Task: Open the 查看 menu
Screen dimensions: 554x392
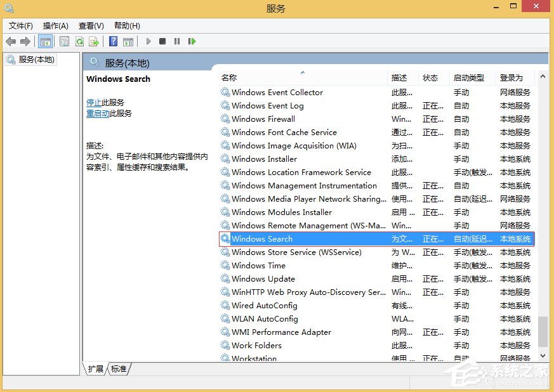Action: point(91,25)
